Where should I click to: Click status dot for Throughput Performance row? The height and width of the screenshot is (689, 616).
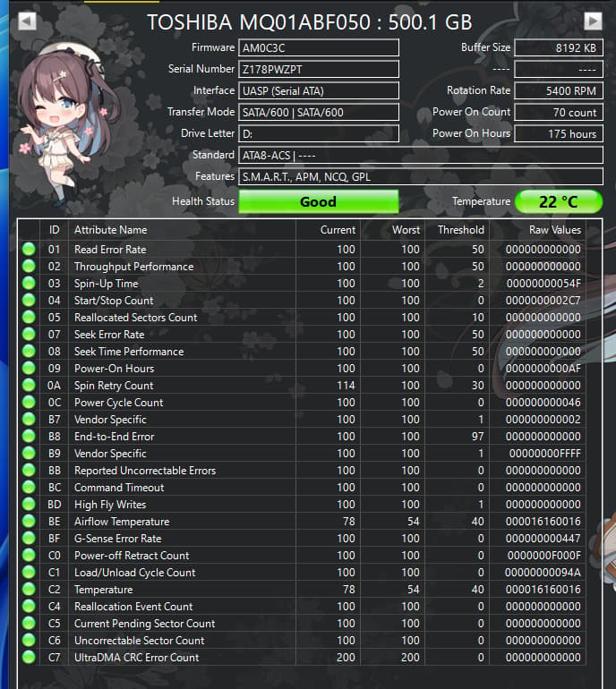click(29, 267)
